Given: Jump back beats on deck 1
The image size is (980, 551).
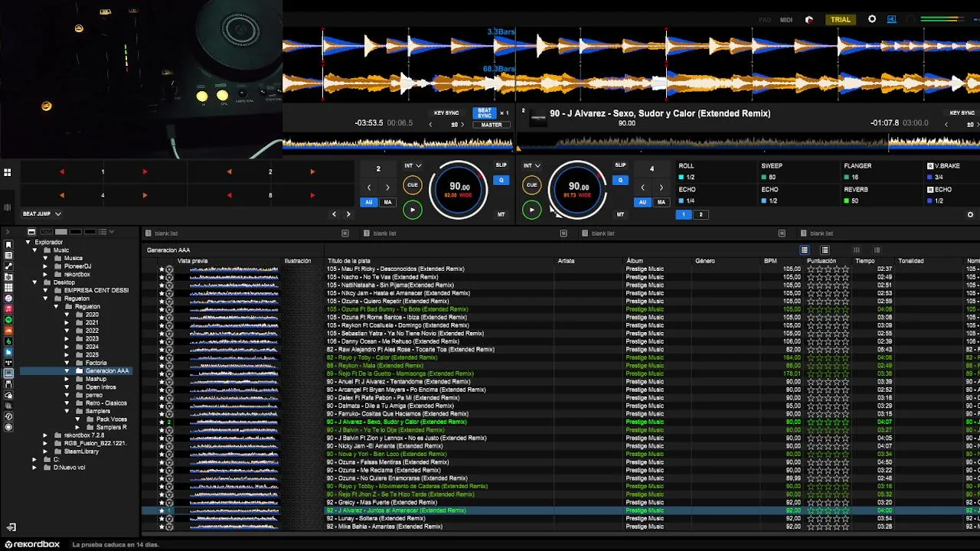Looking at the screenshot, I should click(x=369, y=187).
